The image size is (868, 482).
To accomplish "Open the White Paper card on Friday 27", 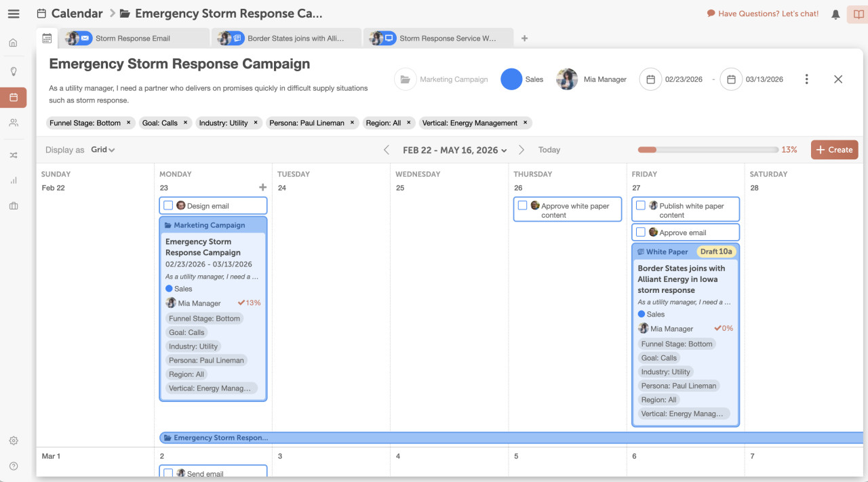I will tap(686, 335).
